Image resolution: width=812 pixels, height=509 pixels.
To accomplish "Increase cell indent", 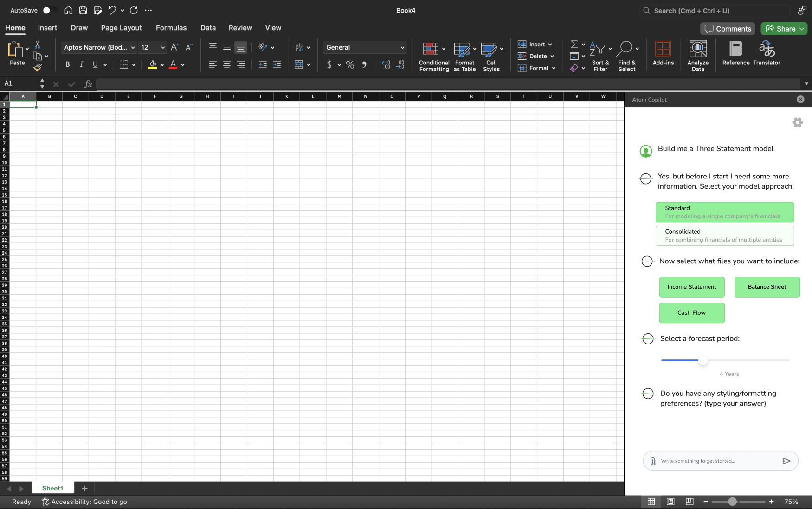I will 277,64.
